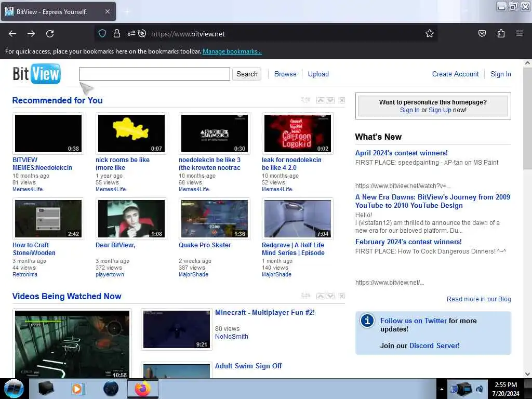Show hidden system tray icons
This screenshot has height=399, width=532.
tap(442, 389)
